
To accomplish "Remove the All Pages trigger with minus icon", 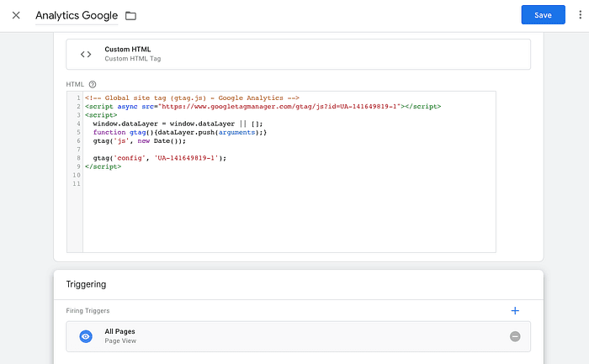I will (x=515, y=336).
